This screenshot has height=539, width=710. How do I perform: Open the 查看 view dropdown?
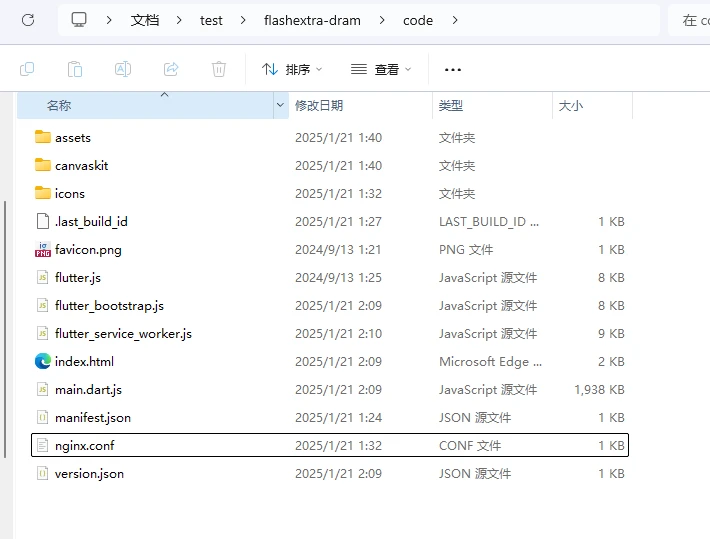click(x=381, y=69)
